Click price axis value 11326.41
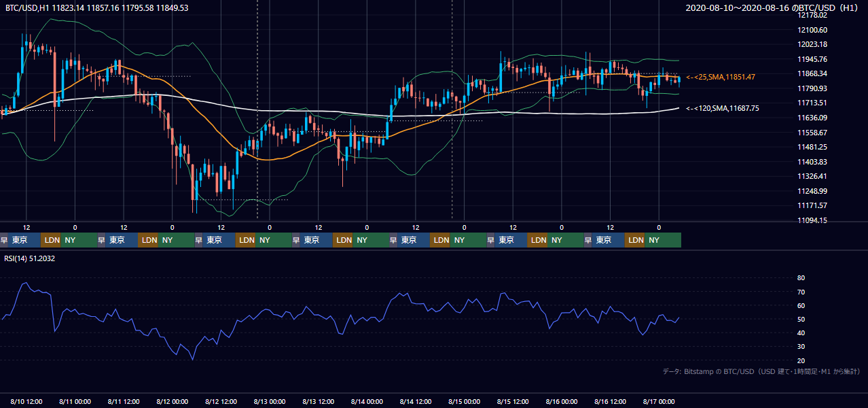The width and height of the screenshot is (868, 408). click(812, 176)
